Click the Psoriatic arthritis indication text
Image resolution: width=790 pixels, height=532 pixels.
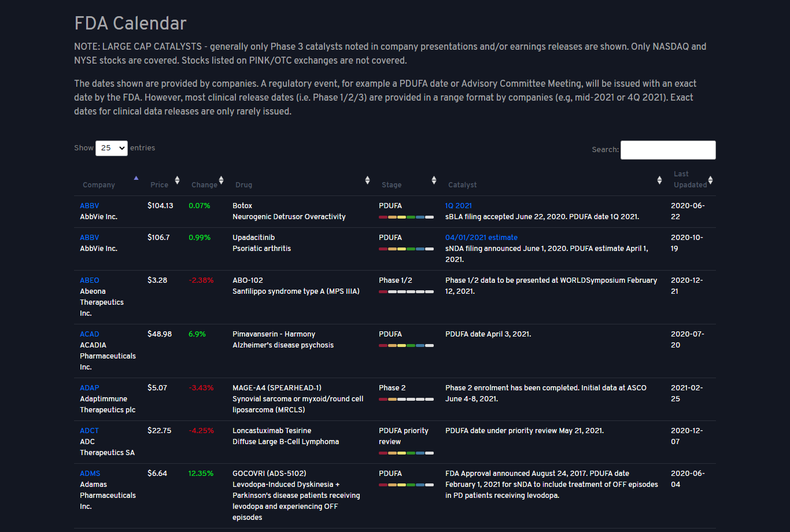point(261,249)
